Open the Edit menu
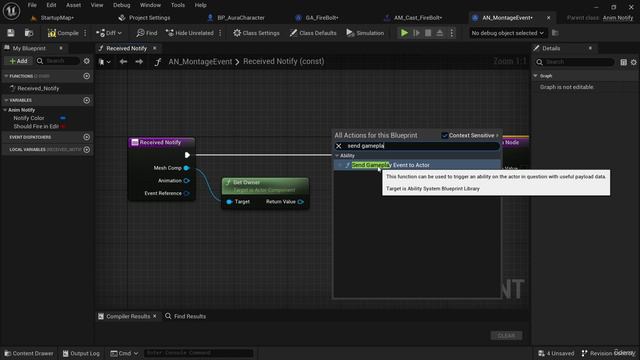This screenshot has width=640, height=360. tap(51, 5)
